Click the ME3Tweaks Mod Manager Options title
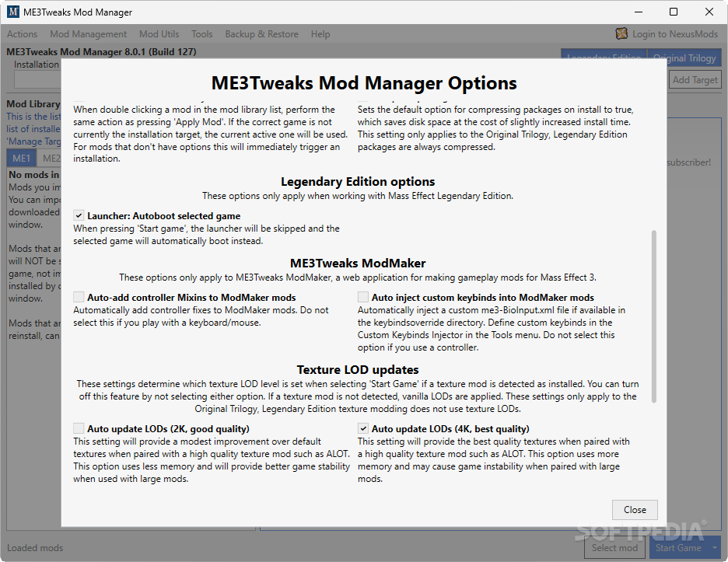Viewport: 728px width, 562px height. pyautogui.click(x=364, y=83)
